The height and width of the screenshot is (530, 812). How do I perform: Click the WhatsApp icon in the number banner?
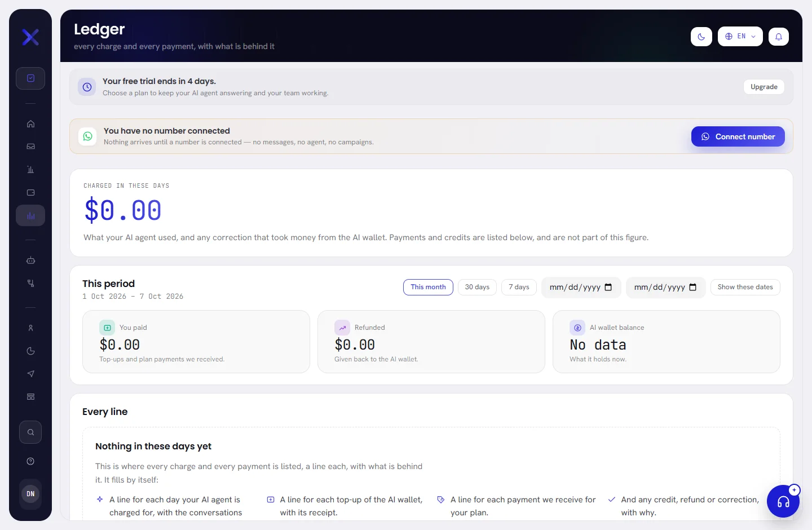pyautogui.click(x=87, y=136)
